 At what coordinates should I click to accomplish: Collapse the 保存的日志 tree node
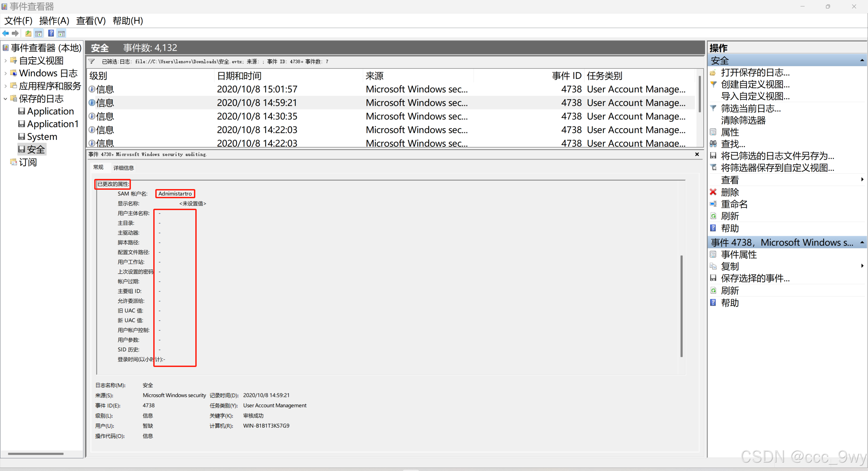point(5,99)
